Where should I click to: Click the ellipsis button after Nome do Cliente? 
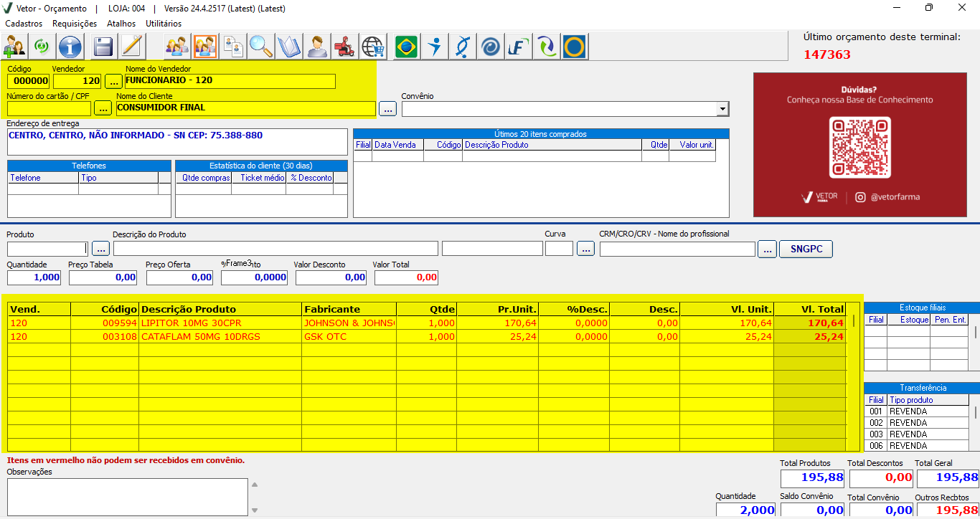[387, 109]
